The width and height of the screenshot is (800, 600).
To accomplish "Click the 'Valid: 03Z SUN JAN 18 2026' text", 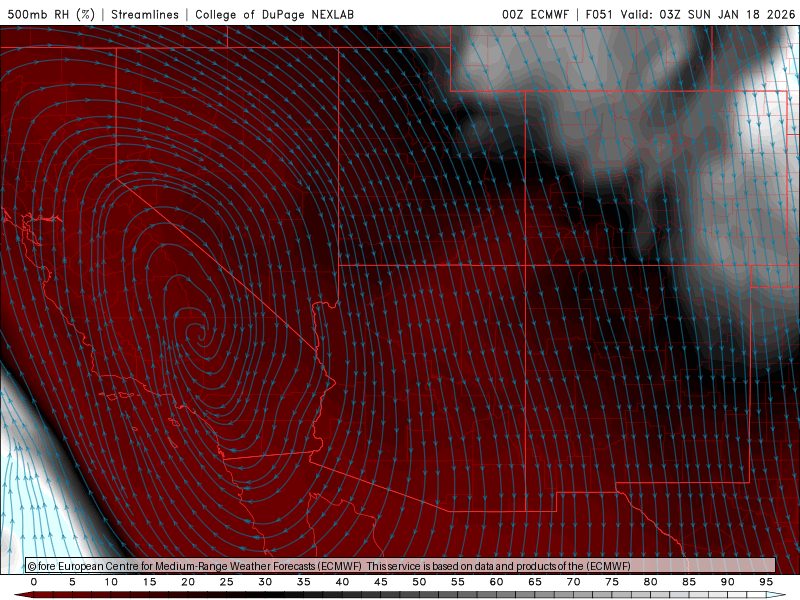I will [708, 14].
